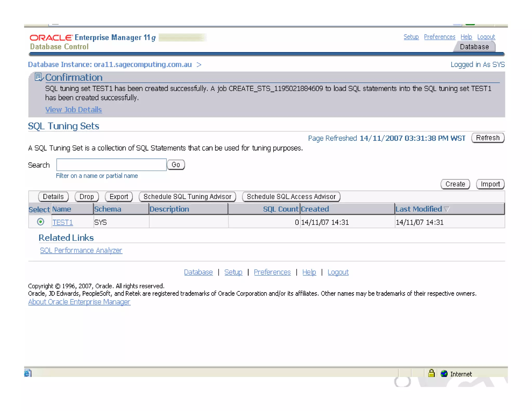Image resolution: width=532 pixels, height=411 pixels.
Task: View Details of selected tuning set
Action: 53,197
